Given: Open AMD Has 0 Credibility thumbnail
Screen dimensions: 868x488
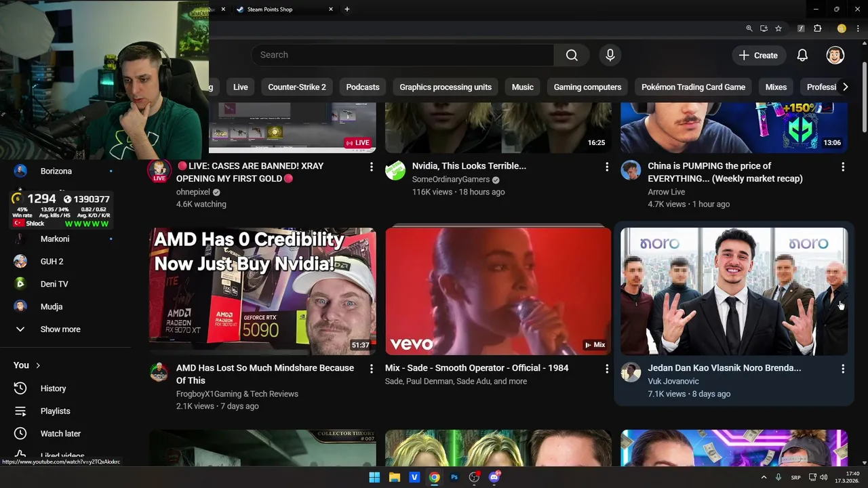Looking at the screenshot, I should (x=262, y=291).
